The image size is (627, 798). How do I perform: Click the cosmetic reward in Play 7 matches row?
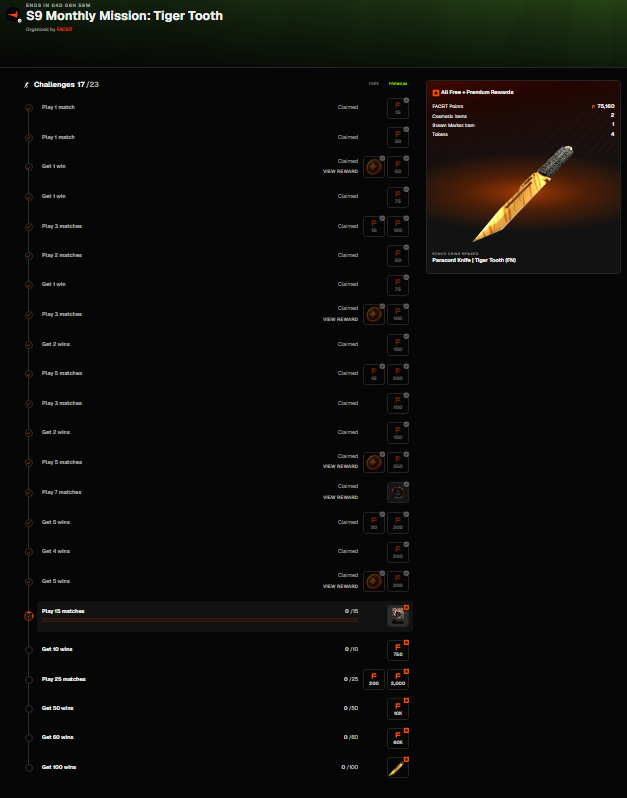[397, 492]
